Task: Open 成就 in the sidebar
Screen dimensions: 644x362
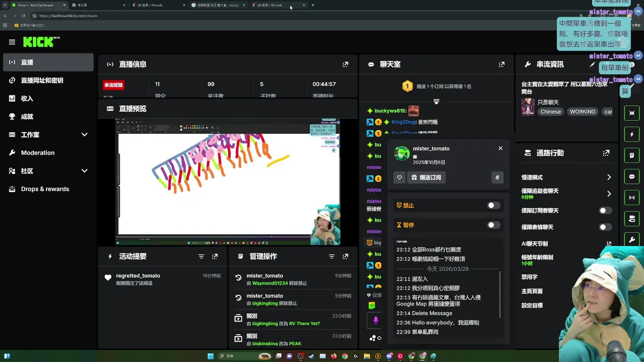Action: pos(48,117)
